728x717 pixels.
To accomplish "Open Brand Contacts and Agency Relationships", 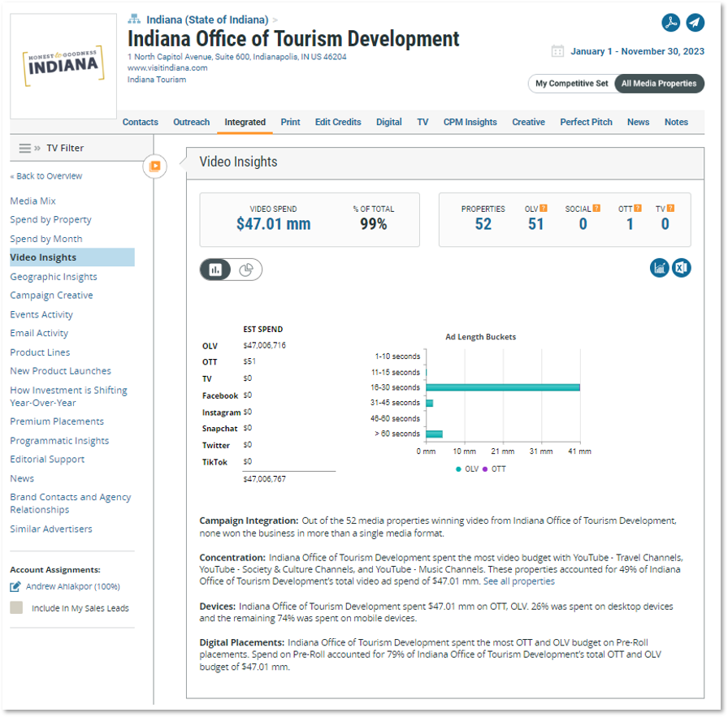I will tap(71, 503).
